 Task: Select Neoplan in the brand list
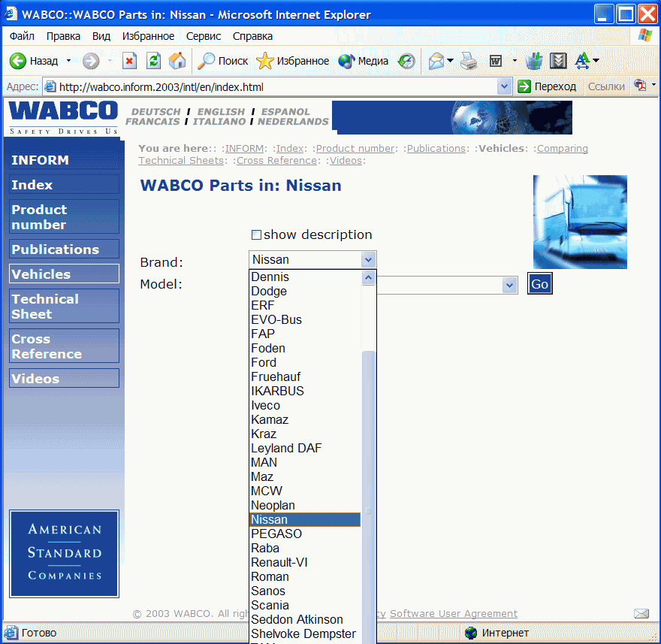pos(305,505)
